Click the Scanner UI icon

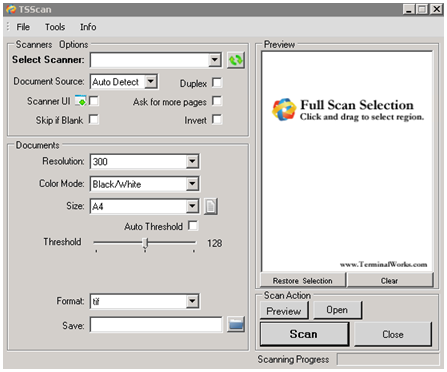(80, 101)
